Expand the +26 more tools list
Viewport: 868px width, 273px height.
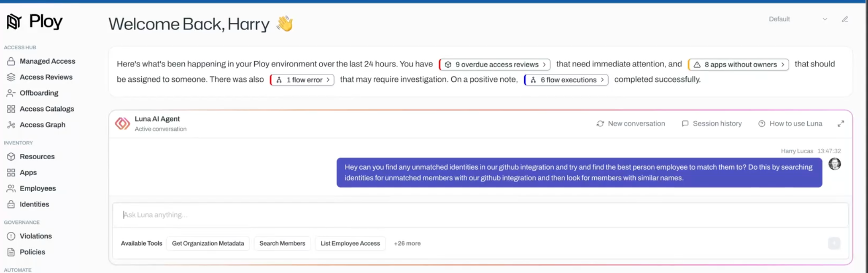[407, 244]
